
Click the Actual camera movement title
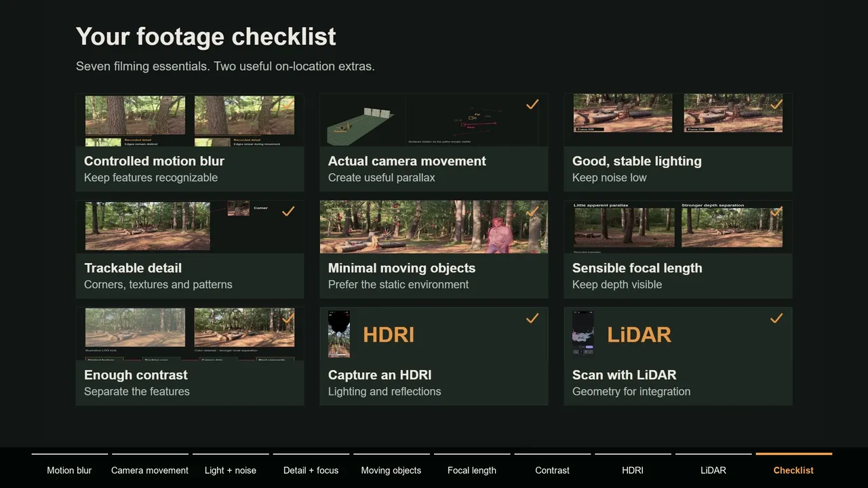click(x=407, y=161)
